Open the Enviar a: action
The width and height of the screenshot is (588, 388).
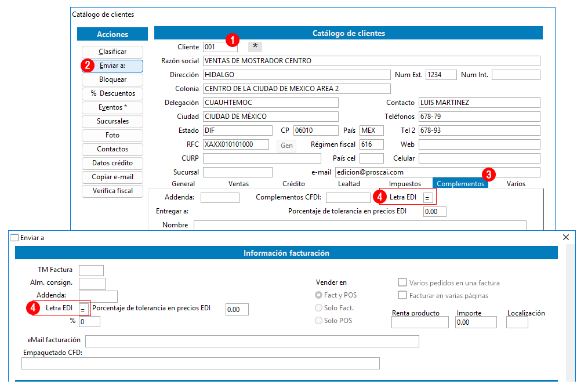tap(112, 66)
